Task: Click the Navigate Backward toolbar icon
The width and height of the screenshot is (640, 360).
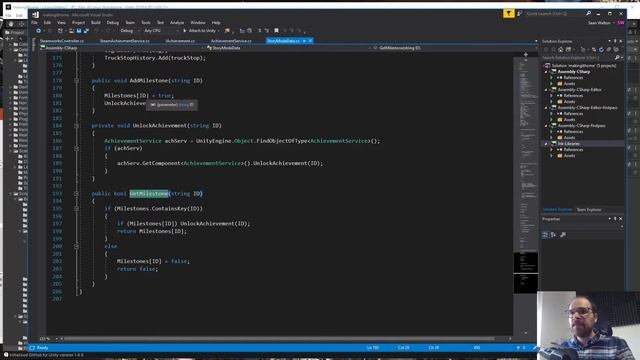Action: click(x=39, y=31)
